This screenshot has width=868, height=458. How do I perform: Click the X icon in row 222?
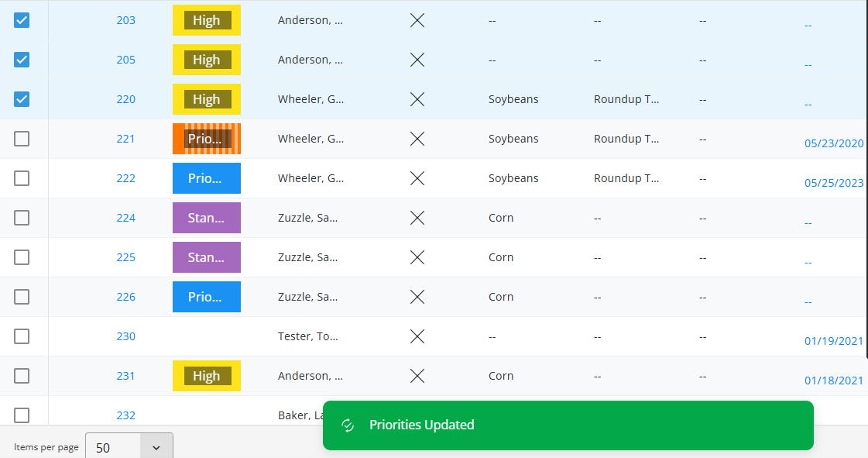point(417,178)
